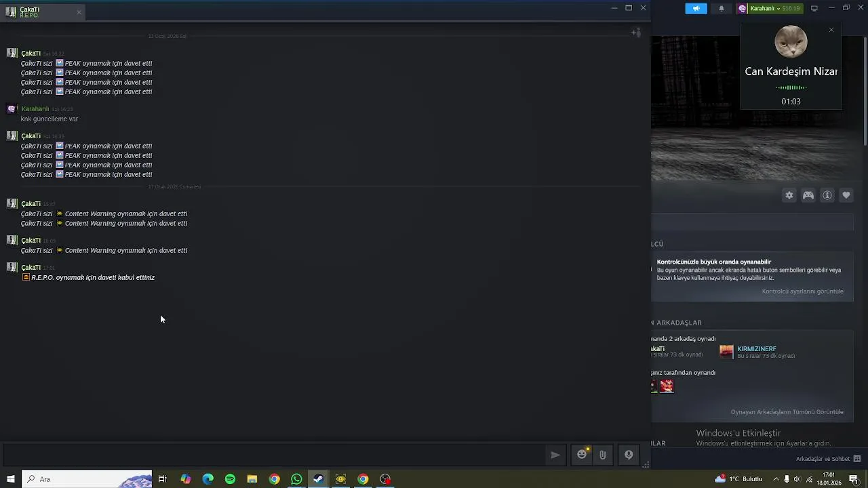Dismiss the Can Kardeşim Nizar call popup

831,30
